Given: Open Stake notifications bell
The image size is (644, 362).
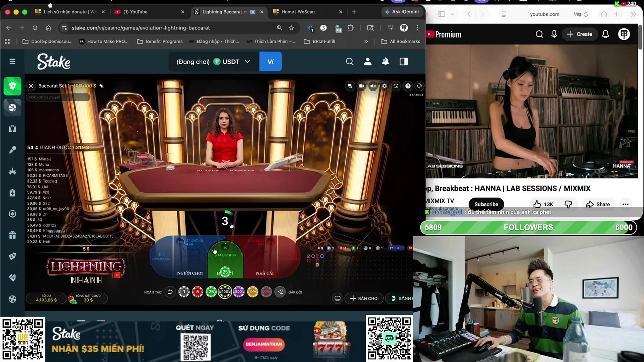Looking at the screenshot, I should (x=385, y=62).
